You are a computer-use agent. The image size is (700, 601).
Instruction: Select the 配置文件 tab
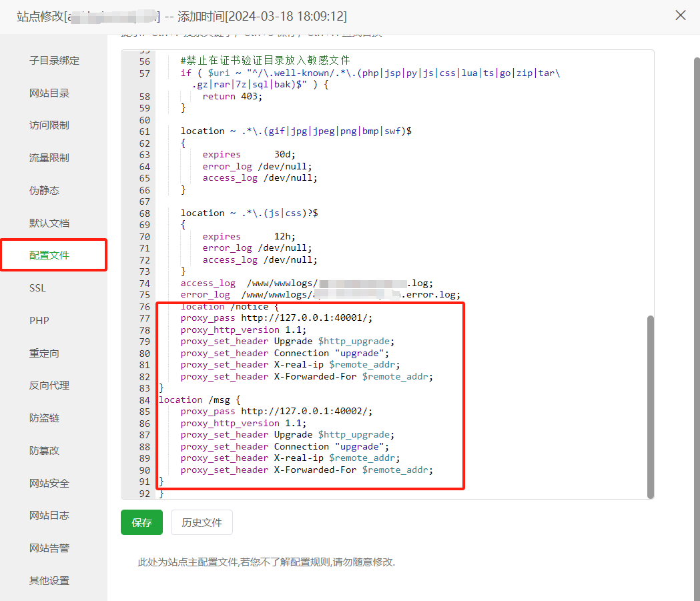(x=49, y=255)
